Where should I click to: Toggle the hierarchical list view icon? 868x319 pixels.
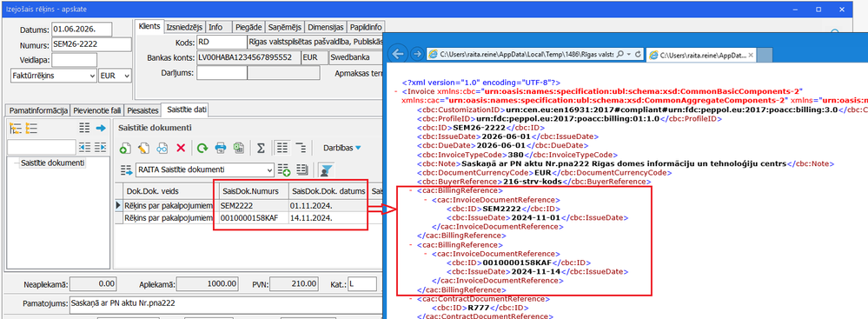(x=301, y=148)
